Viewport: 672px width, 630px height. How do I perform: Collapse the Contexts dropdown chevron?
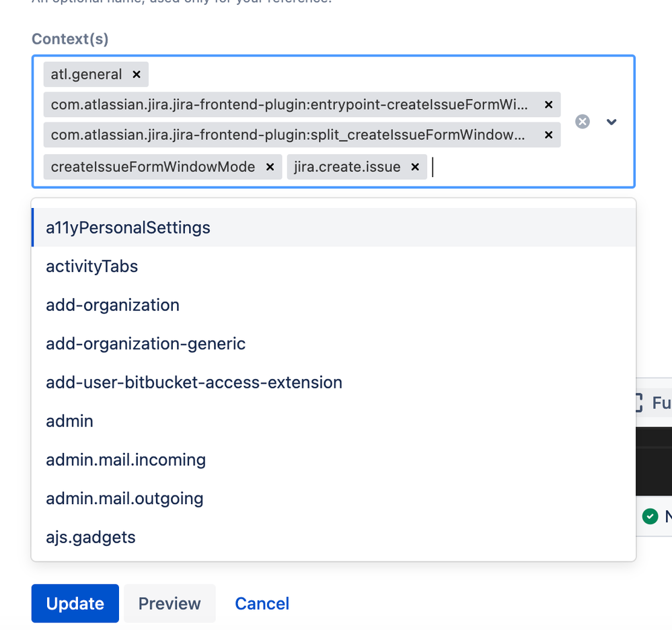(x=611, y=122)
